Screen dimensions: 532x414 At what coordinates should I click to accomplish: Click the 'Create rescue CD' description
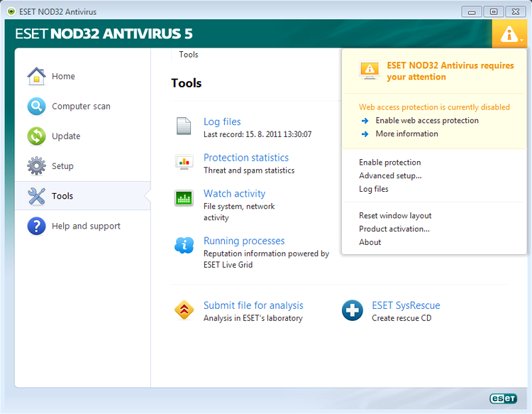(x=401, y=318)
